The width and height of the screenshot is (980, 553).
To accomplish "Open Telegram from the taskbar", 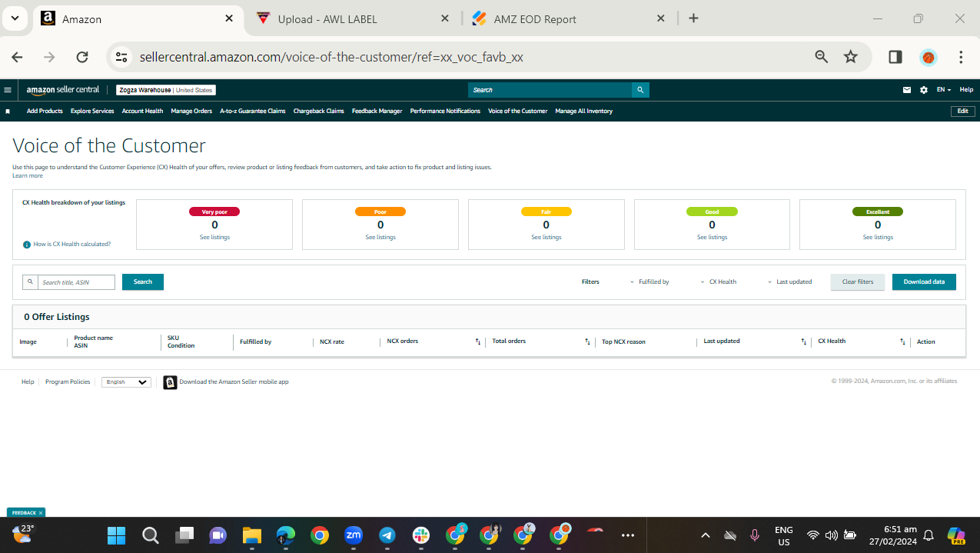I will coord(387,535).
